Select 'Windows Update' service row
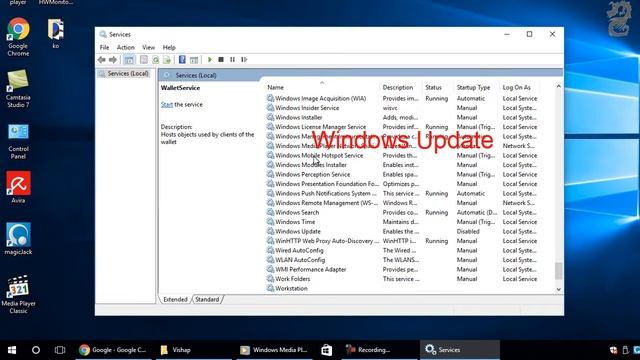This screenshot has height=360, width=640. (x=402, y=231)
